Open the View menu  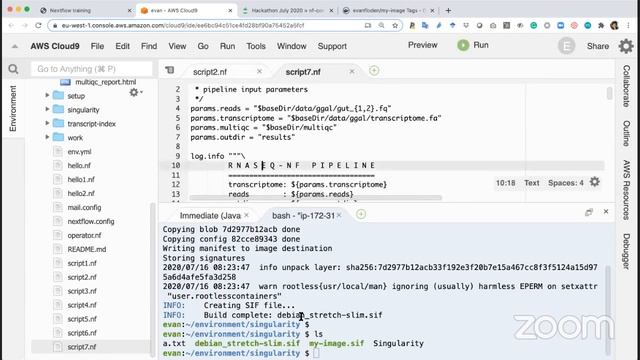click(x=177, y=46)
